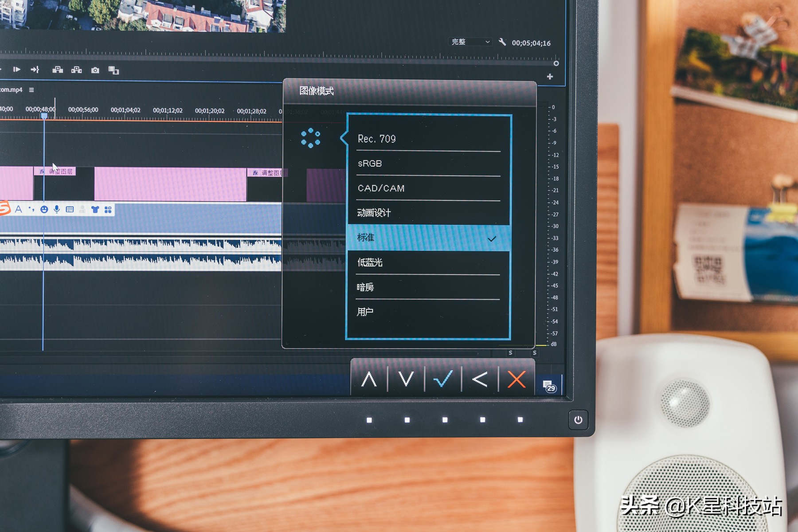Viewport: 798px width, 532px height.
Task: Open the notification center icon showing 29
Action: coord(550,386)
